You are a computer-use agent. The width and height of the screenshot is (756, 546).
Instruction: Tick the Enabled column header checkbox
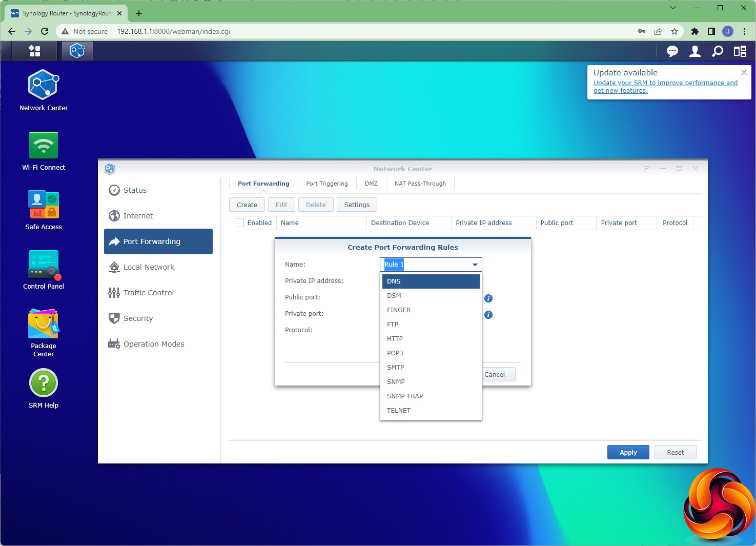239,223
